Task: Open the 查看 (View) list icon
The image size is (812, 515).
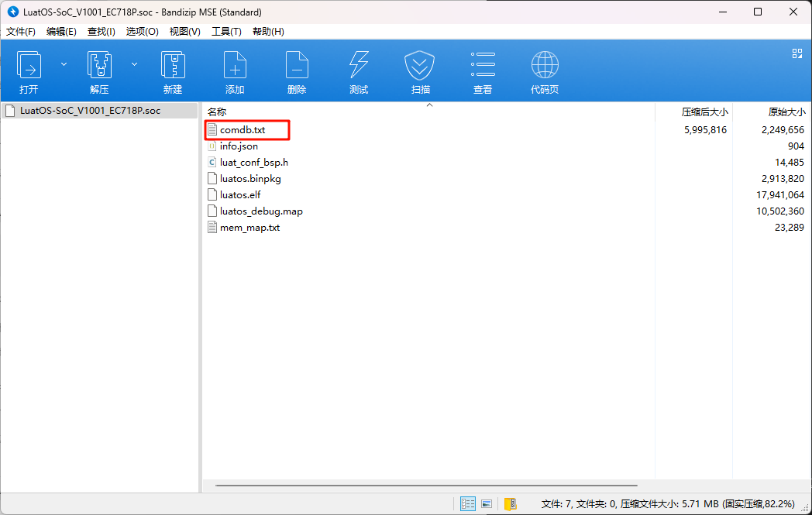Action: click(483, 65)
